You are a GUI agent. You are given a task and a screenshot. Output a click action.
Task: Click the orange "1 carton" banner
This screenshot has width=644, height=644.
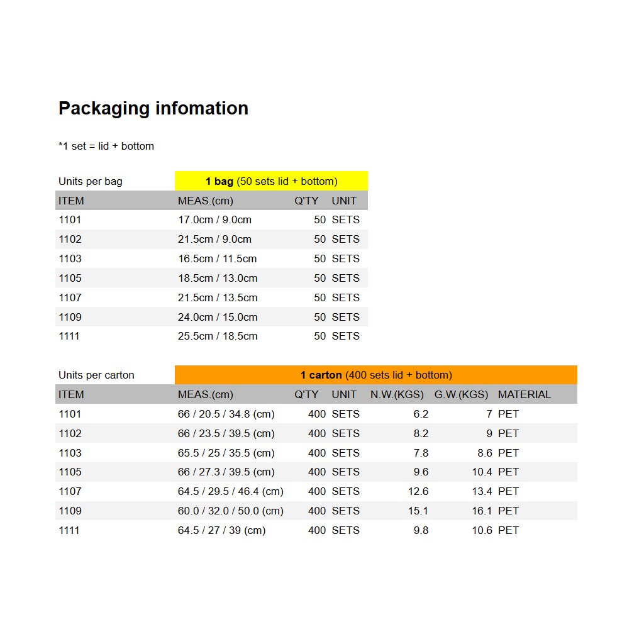(375, 375)
